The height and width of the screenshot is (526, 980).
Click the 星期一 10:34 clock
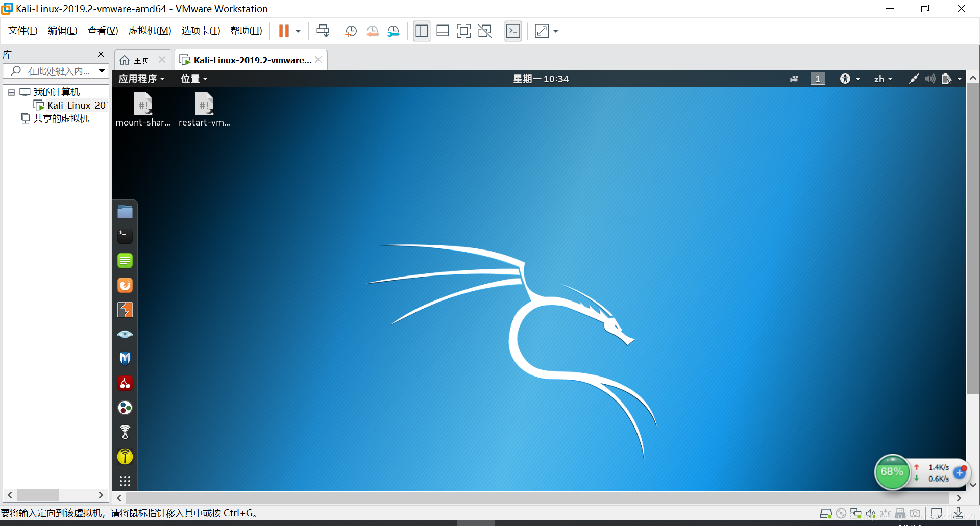point(541,79)
